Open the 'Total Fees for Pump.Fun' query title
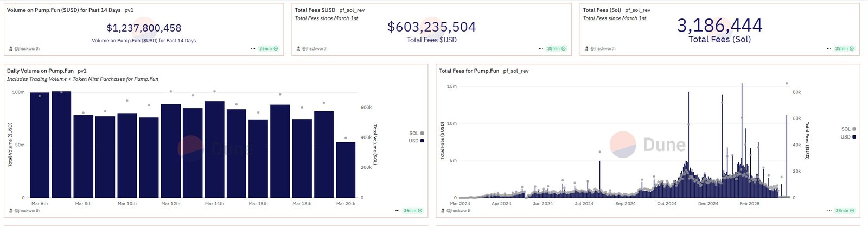The image size is (868, 226). (x=469, y=71)
